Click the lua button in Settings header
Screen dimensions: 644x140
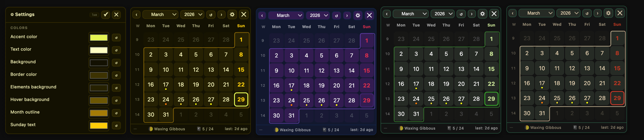(x=94, y=15)
